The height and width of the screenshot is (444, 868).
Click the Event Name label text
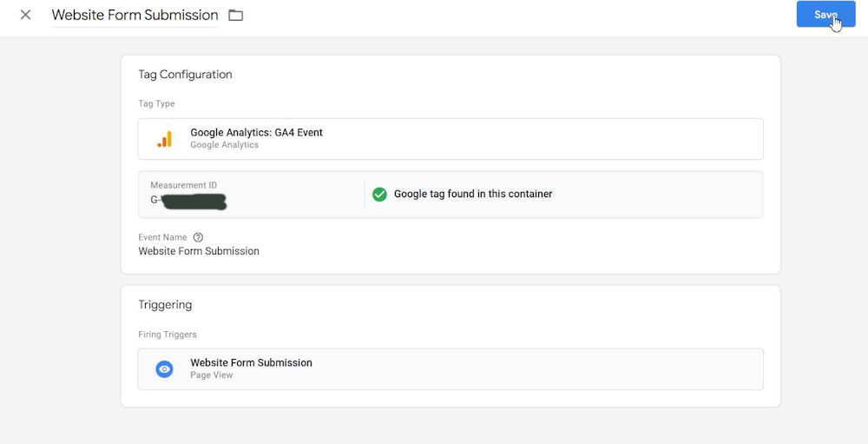[x=162, y=237]
